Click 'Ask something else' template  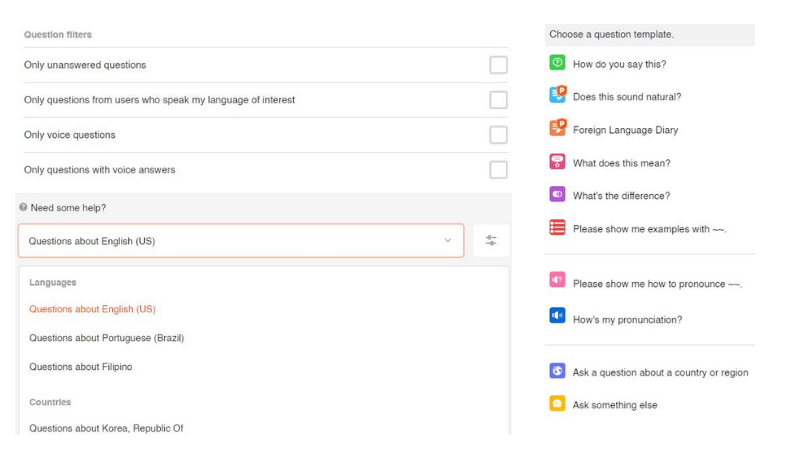[x=615, y=405]
